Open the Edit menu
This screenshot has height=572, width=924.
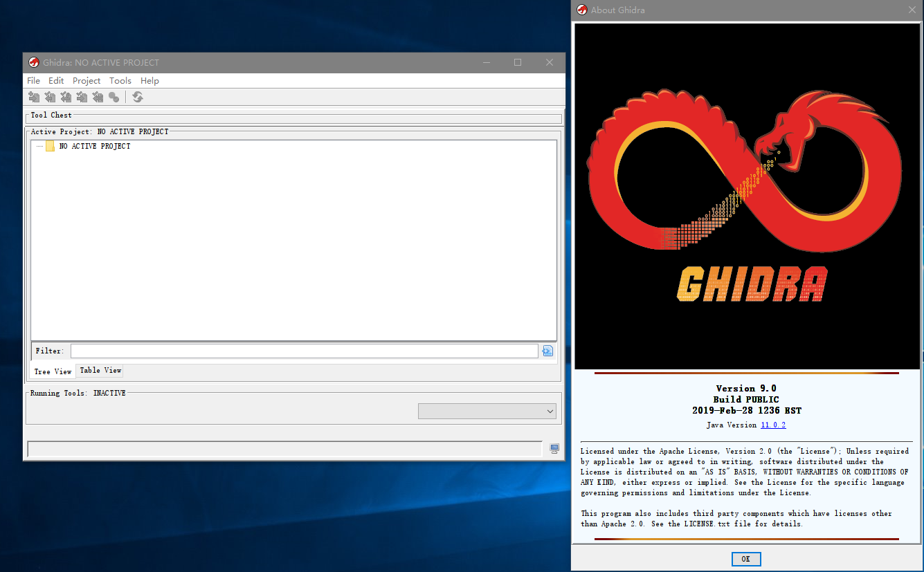[x=56, y=81]
